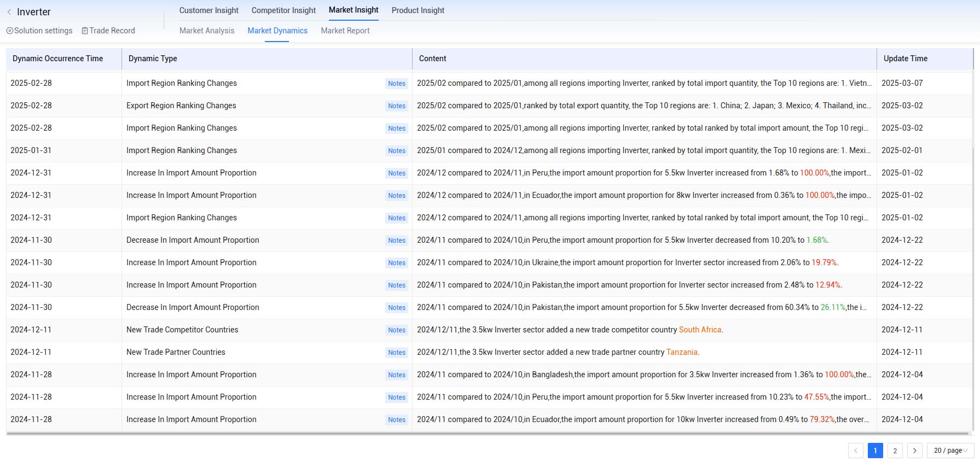Screen dimensions: 980x462
Task: Open the Market Report sub-tab
Action: (x=345, y=31)
